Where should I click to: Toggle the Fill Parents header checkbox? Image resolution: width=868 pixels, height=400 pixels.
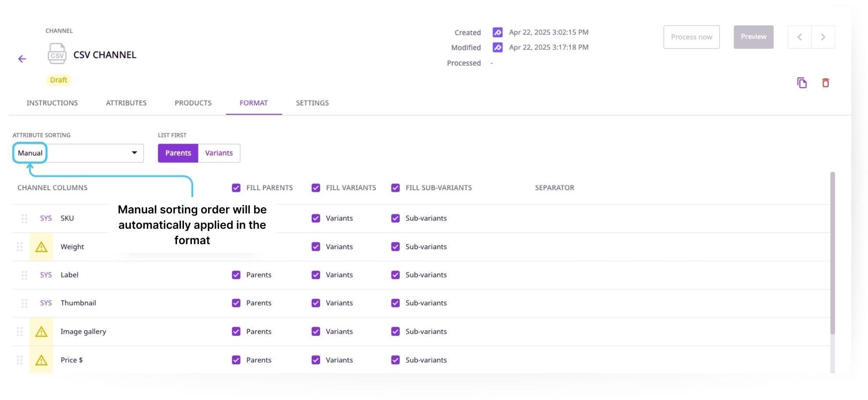236,188
